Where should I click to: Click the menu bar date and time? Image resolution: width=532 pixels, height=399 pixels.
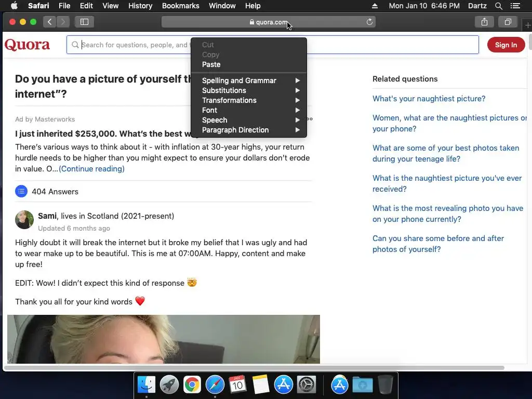tap(424, 6)
